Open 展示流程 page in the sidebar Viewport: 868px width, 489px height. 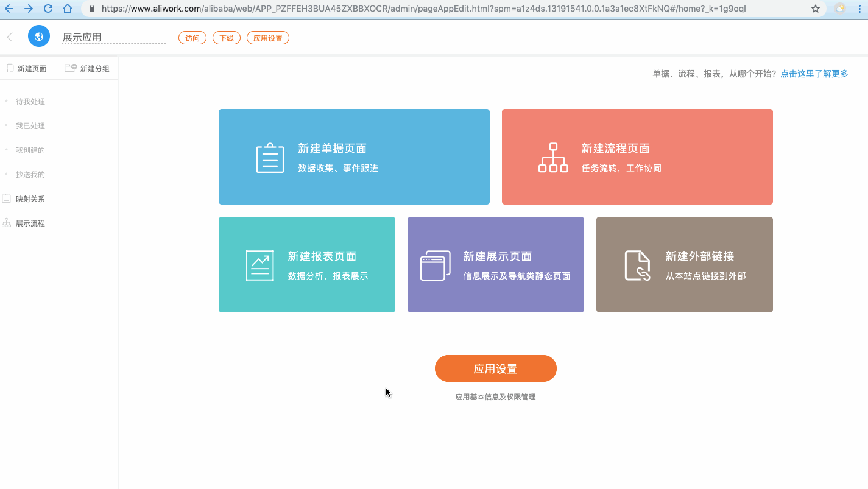(x=30, y=223)
